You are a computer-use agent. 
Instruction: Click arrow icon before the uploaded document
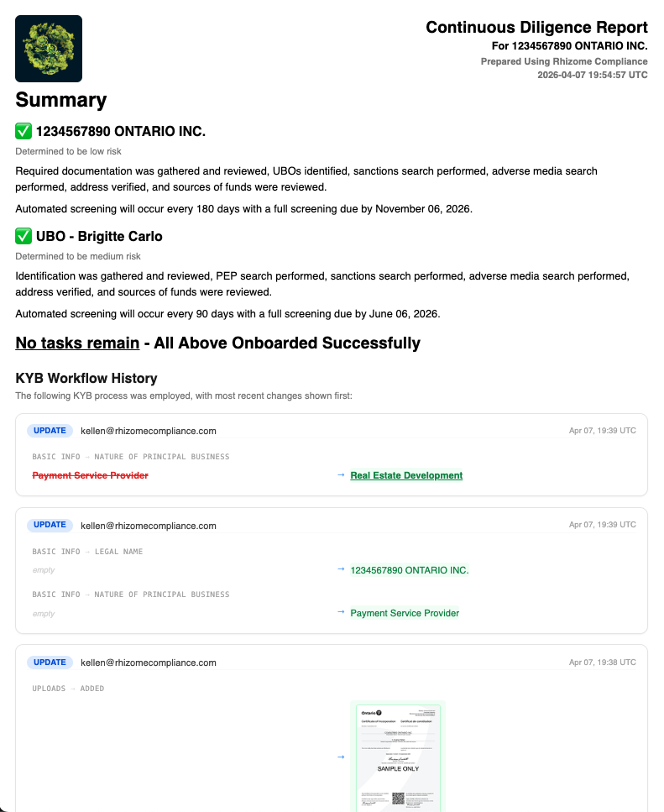(341, 757)
